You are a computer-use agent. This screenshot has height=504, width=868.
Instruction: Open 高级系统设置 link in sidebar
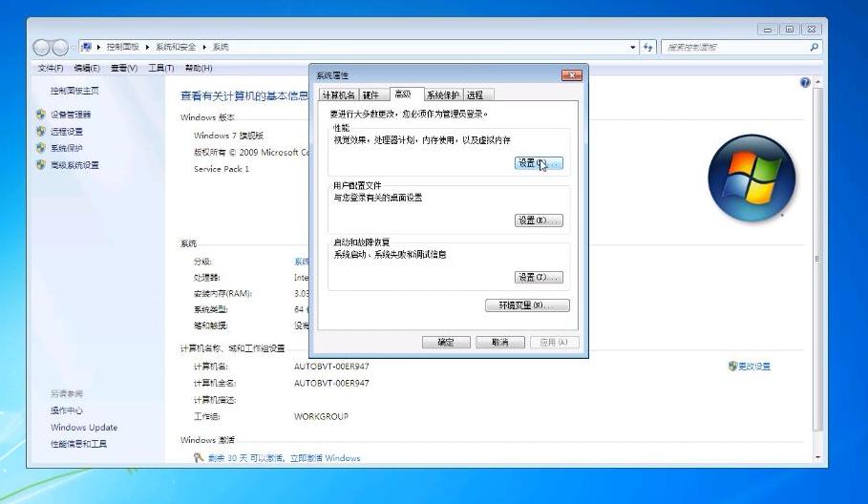(x=74, y=165)
